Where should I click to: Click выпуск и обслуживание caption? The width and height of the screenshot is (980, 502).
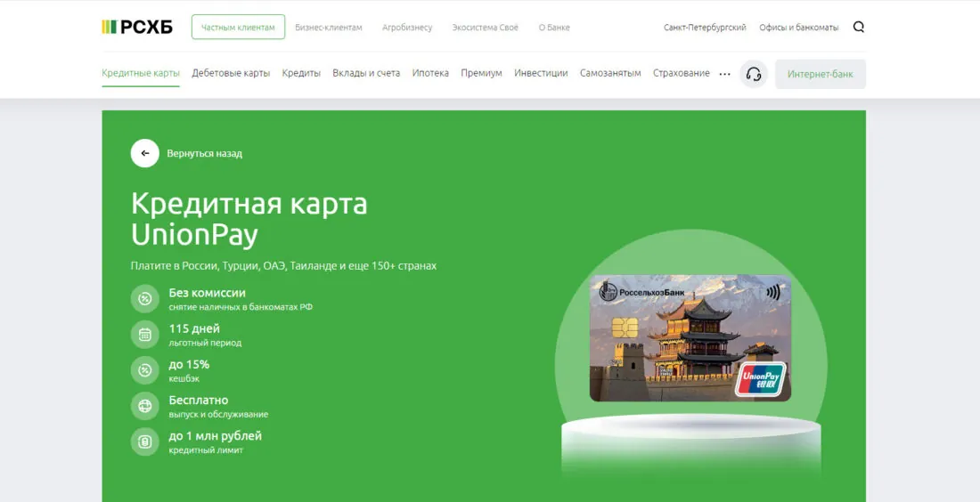[x=218, y=414]
